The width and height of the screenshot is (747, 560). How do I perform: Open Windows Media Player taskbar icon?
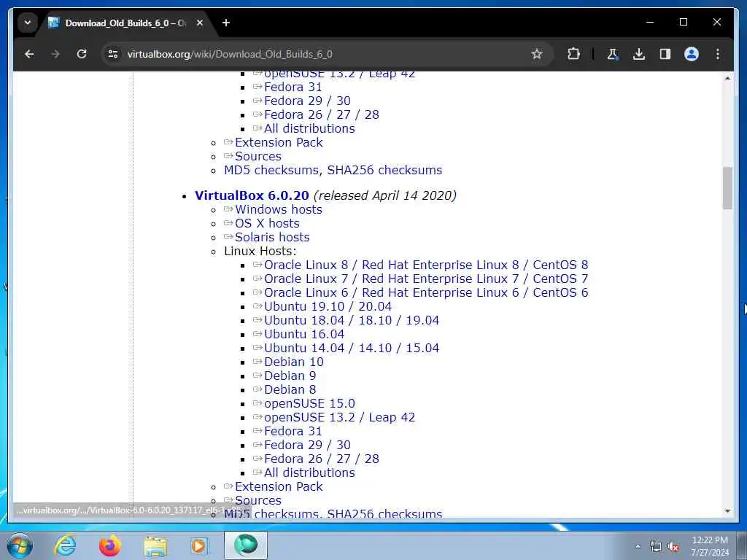coord(199,545)
